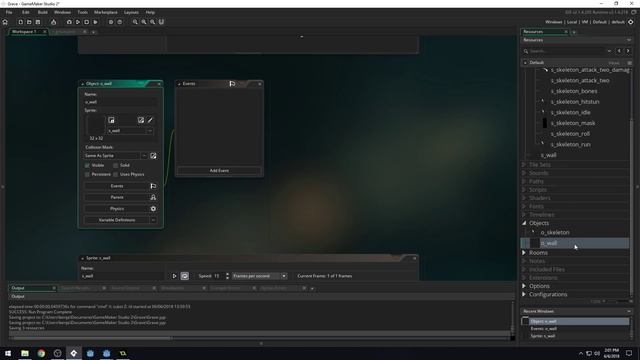Open the Windows Start menu
Image resolution: width=640 pixels, height=360 pixels.
[8, 353]
